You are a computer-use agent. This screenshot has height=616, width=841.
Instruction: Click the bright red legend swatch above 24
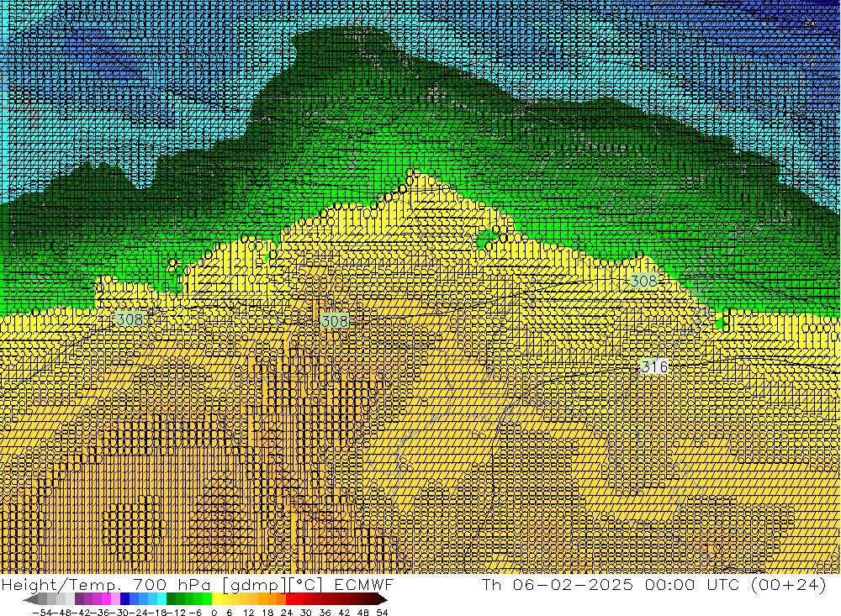click(x=290, y=600)
